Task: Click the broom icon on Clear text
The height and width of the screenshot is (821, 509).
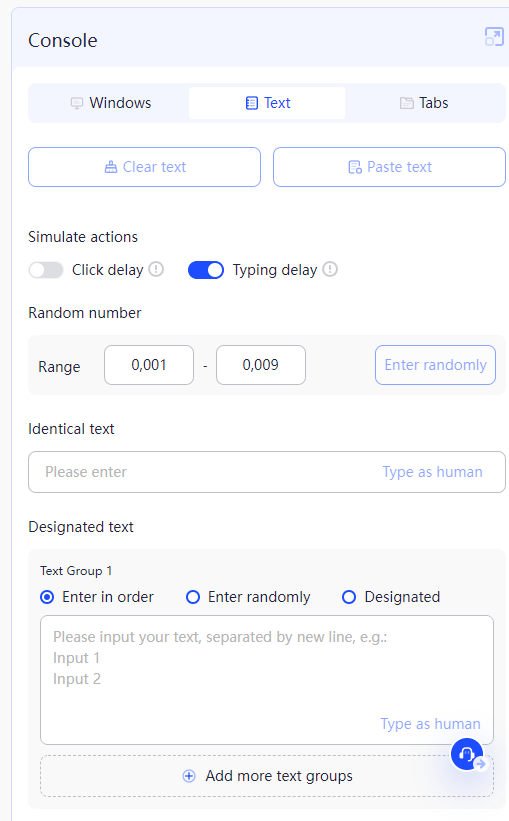Action: (111, 167)
